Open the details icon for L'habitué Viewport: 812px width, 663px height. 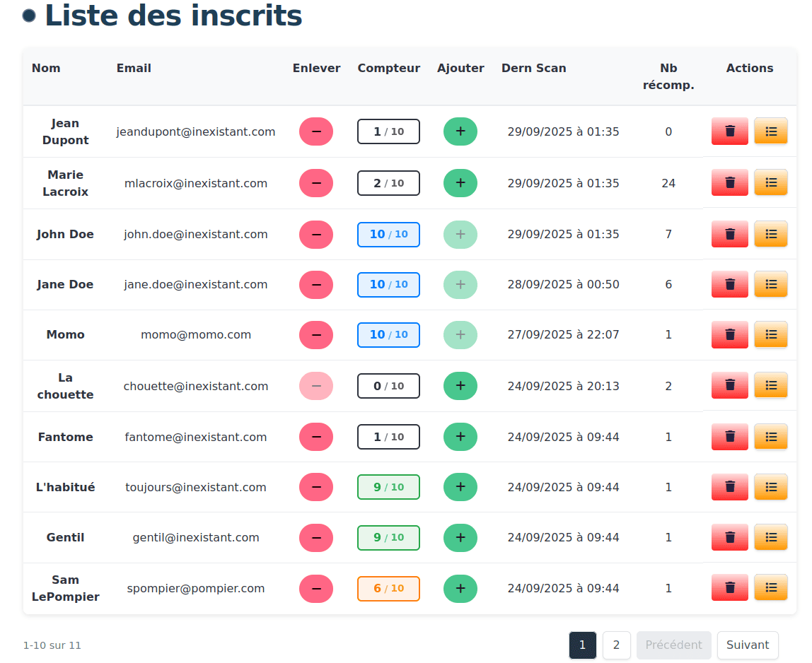click(x=770, y=486)
